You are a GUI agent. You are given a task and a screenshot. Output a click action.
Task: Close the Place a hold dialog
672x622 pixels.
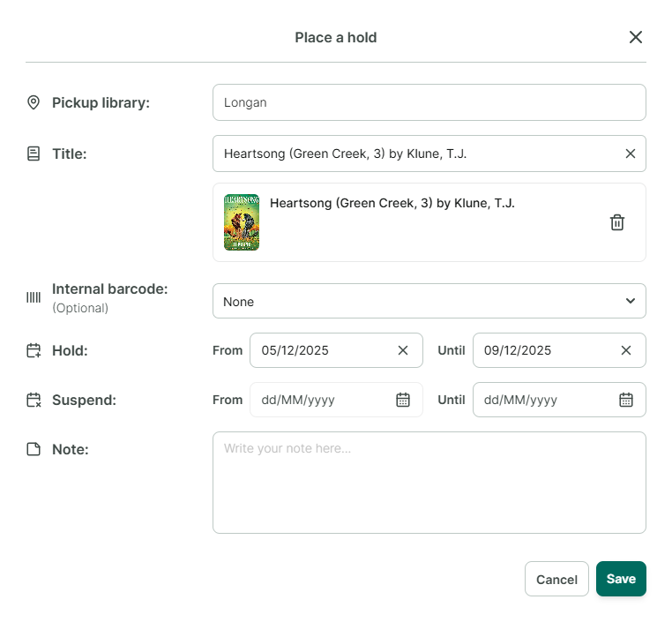(636, 37)
